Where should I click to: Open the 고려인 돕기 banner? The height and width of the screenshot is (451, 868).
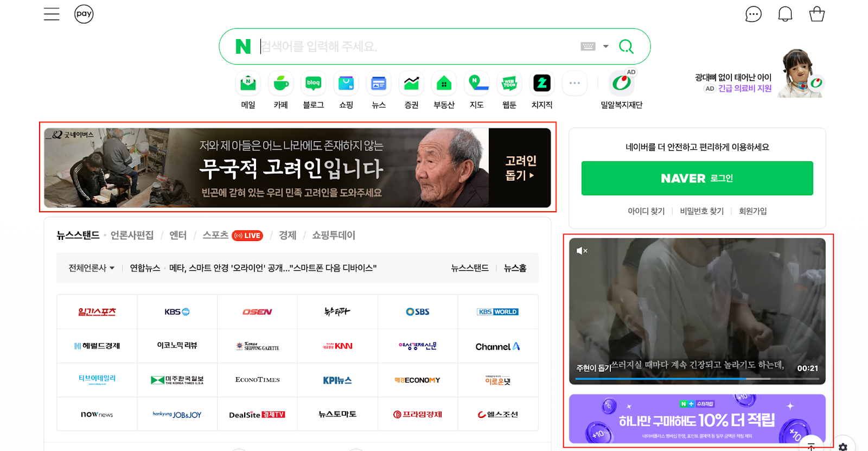pyautogui.click(x=297, y=168)
